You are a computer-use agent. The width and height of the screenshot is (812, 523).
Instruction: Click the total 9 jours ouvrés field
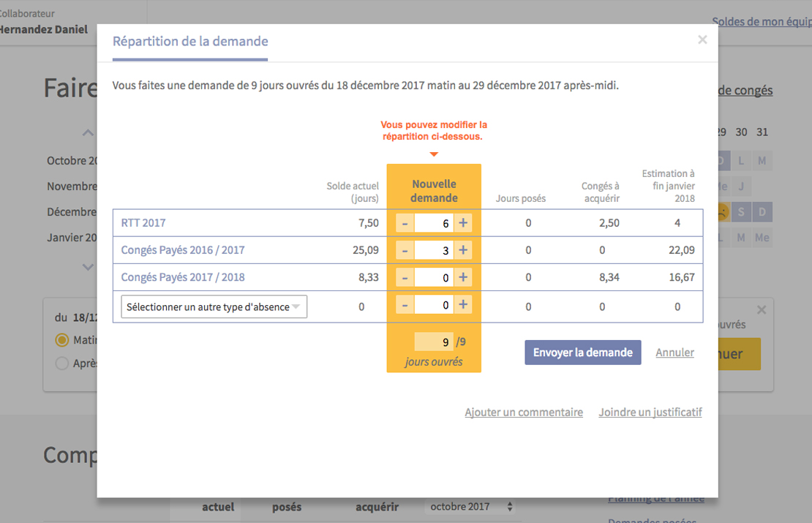(x=434, y=342)
